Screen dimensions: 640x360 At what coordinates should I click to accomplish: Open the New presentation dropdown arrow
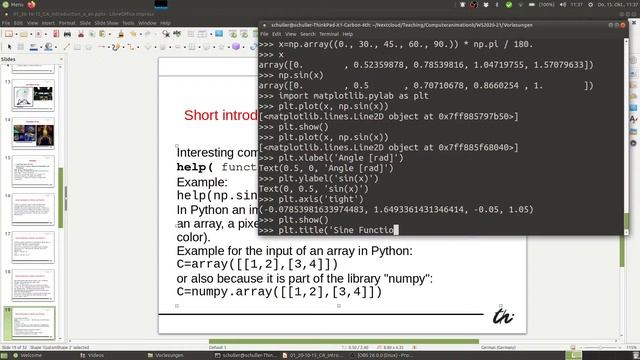click(16, 34)
